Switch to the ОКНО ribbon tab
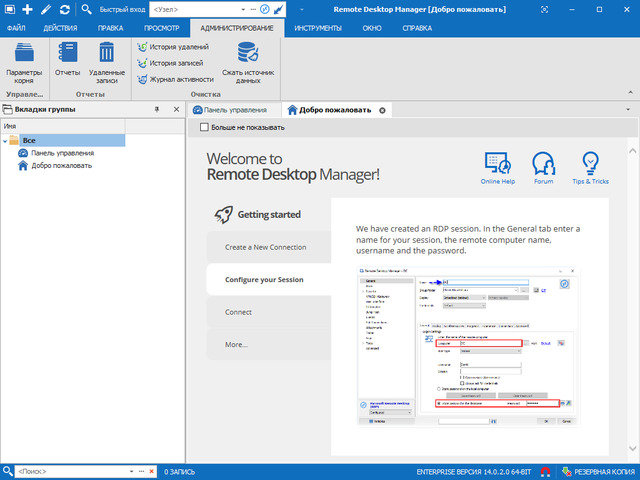640x480 pixels. pos(372,28)
